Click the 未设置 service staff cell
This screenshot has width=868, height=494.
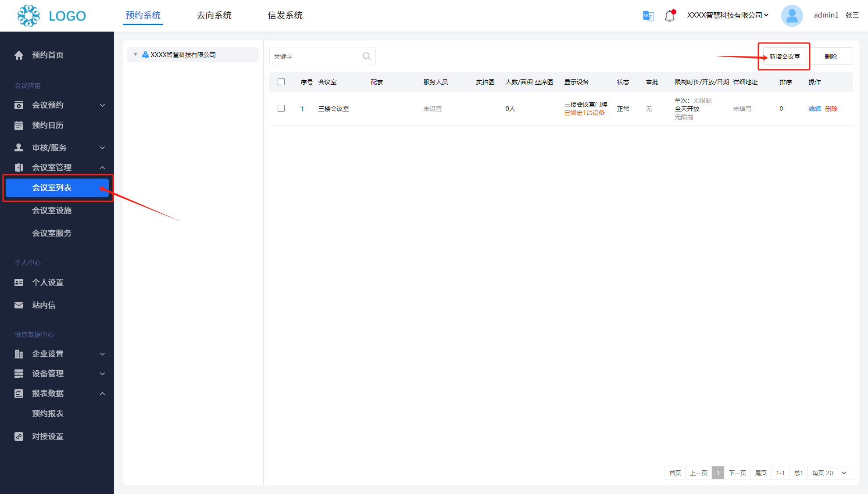click(x=432, y=109)
